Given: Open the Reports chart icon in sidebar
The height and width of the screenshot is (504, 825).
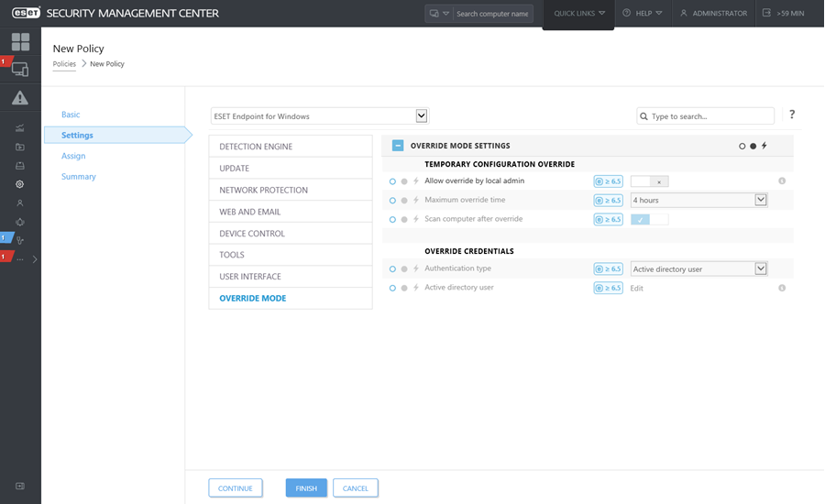Looking at the screenshot, I should pyautogui.click(x=20, y=127).
